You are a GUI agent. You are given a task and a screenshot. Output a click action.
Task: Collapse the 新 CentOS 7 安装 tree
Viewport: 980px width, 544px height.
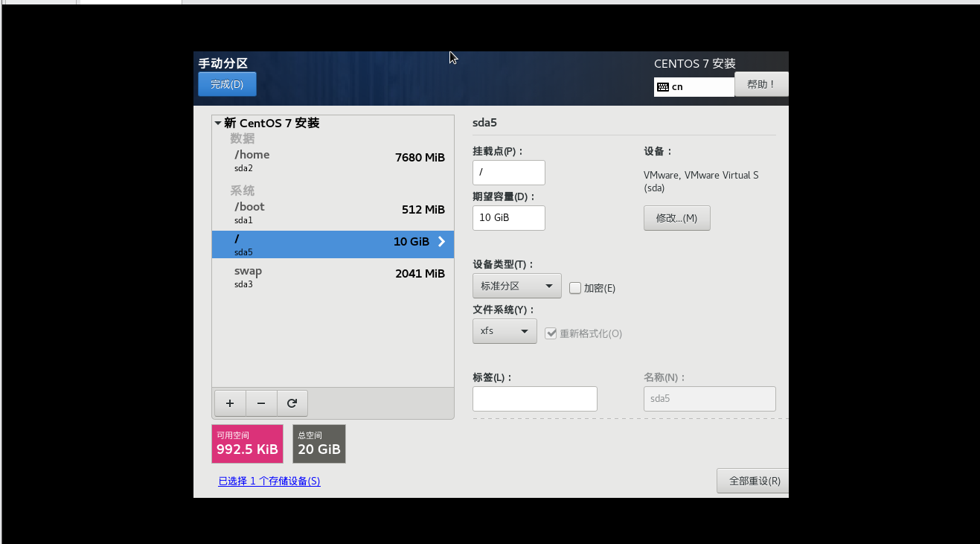click(217, 124)
